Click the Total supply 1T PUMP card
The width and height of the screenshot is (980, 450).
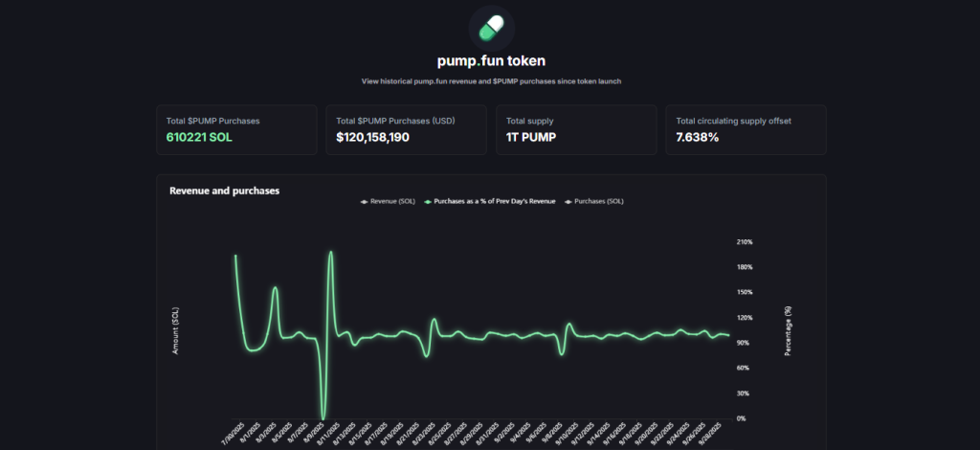(576, 129)
